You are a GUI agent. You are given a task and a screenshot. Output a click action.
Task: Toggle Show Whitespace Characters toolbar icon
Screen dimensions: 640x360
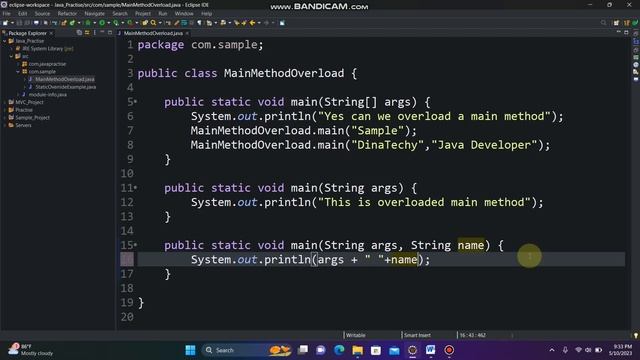coord(199,23)
